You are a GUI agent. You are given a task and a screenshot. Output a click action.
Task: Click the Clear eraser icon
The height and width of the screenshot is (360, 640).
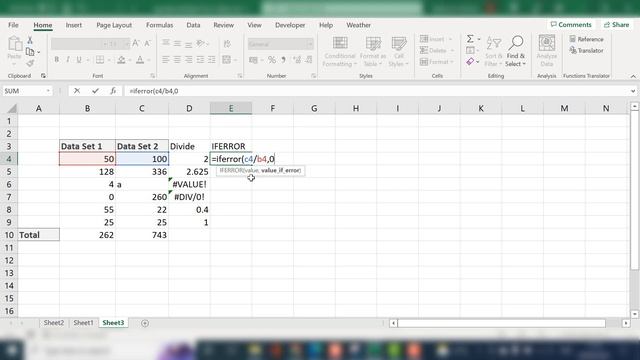coord(470,62)
